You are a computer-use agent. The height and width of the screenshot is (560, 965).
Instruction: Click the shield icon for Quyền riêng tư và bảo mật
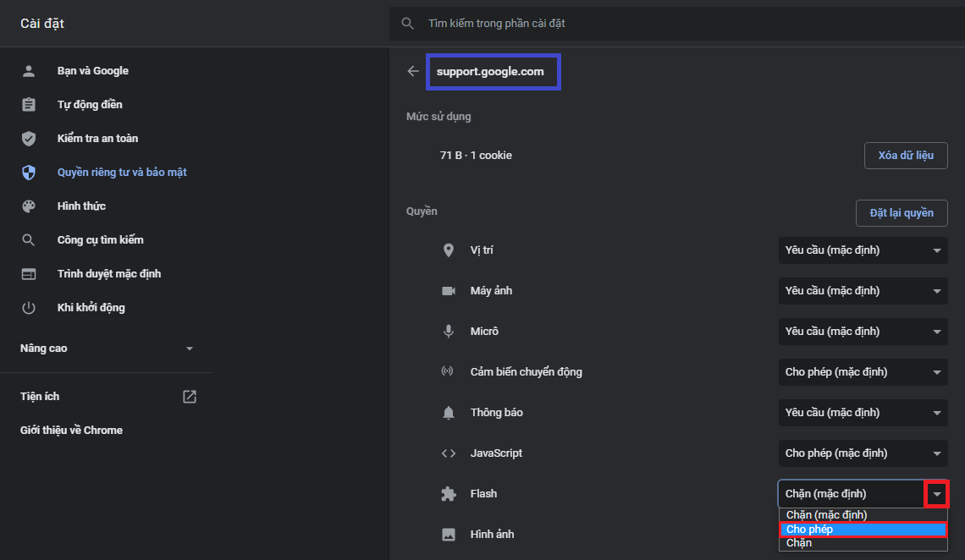tap(28, 172)
